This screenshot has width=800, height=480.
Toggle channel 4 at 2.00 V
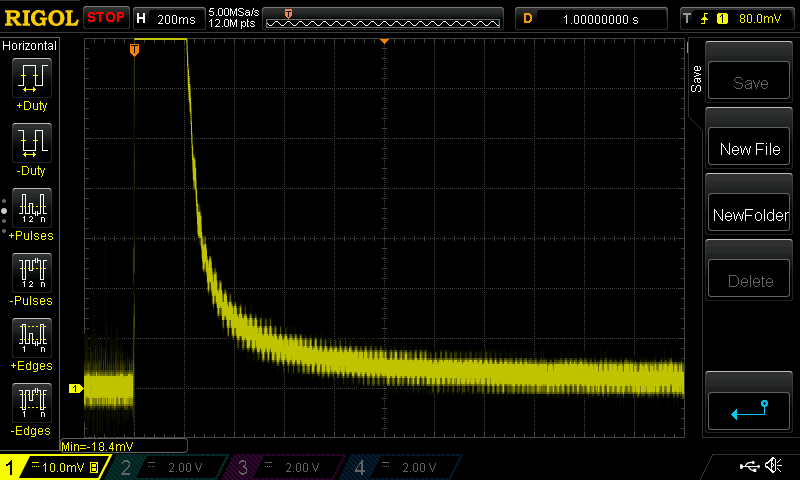[x=401, y=467]
